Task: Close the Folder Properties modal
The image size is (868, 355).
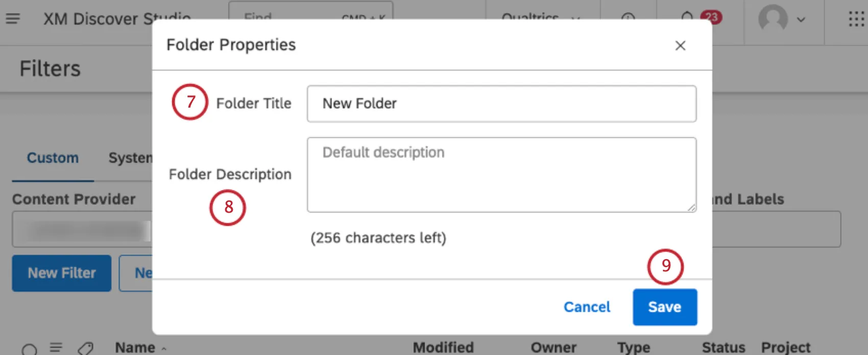Action: coord(680,45)
